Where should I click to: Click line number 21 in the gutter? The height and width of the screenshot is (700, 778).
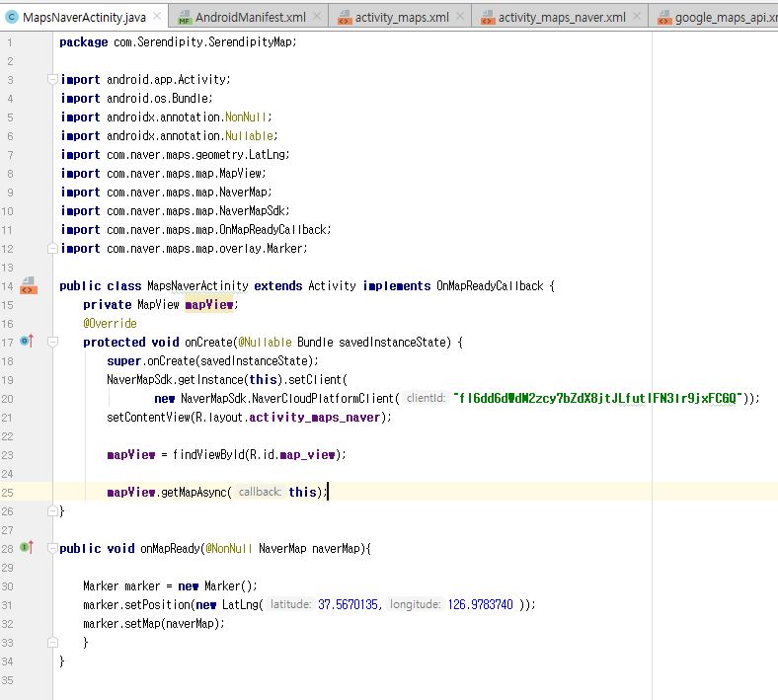(9, 417)
